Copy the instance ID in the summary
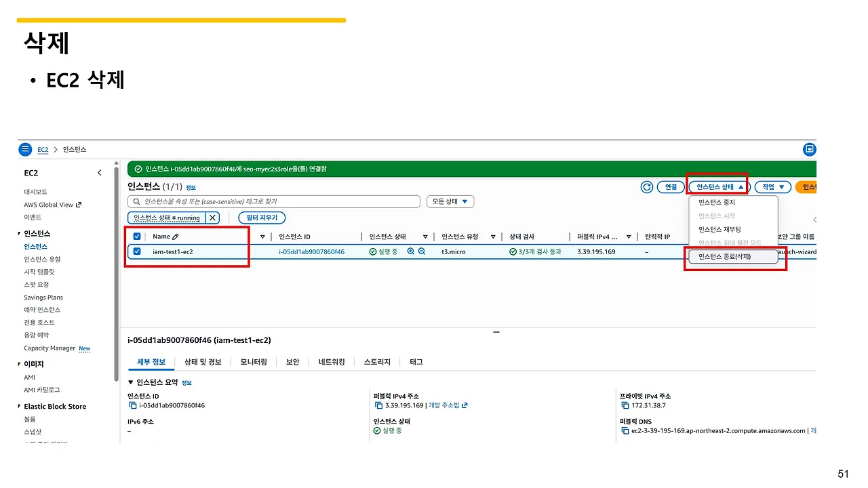The image size is (868, 488). coord(132,405)
